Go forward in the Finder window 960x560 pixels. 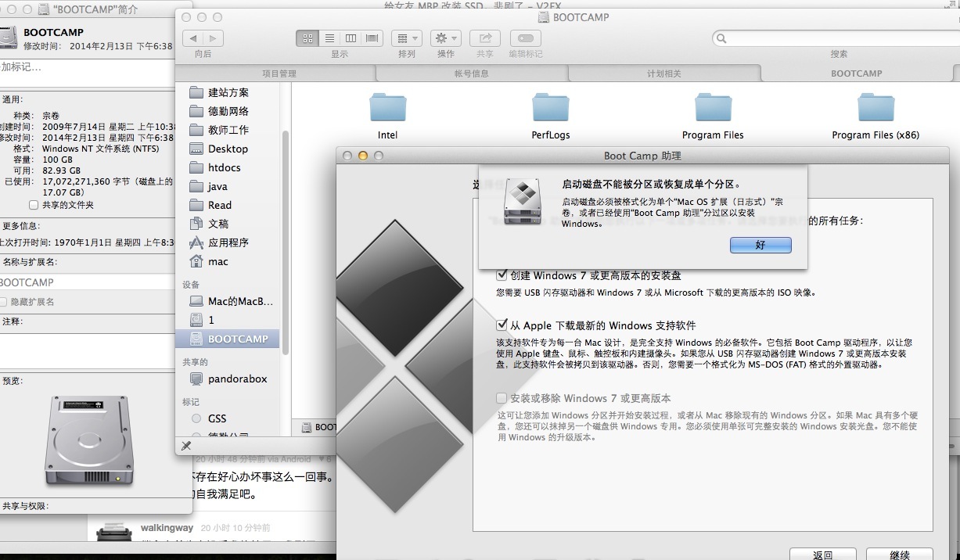(213, 38)
